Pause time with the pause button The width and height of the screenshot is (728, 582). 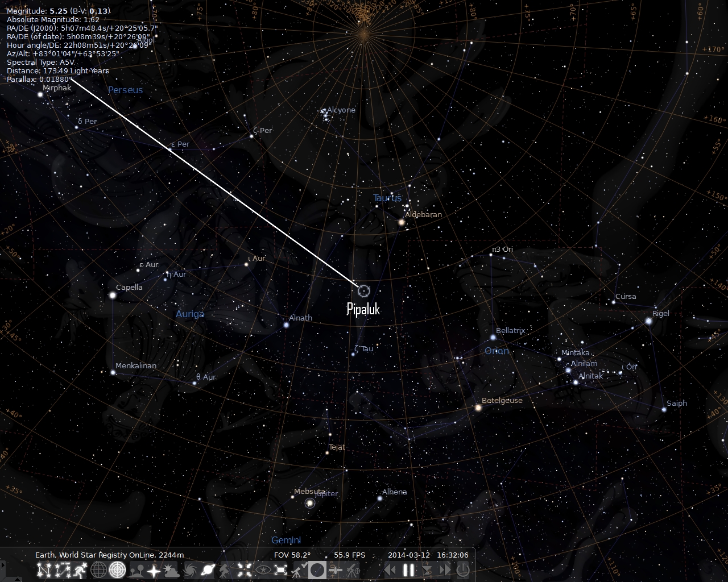pos(408,569)
